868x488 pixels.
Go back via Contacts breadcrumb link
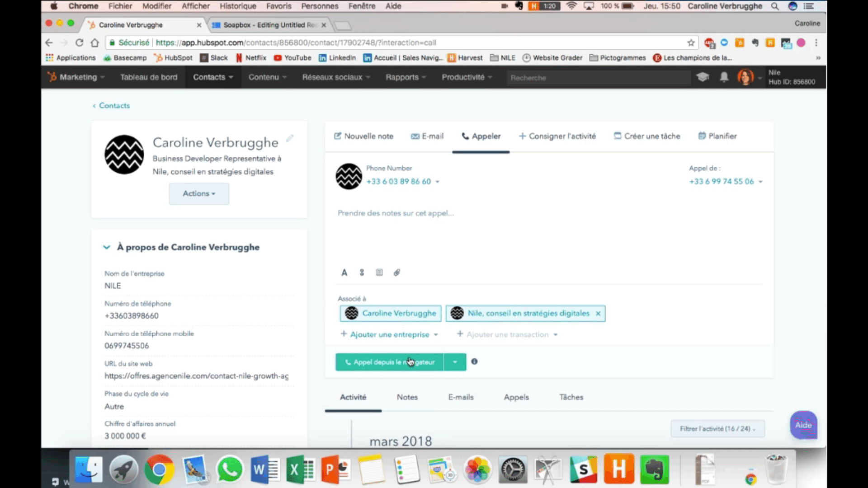[x=114, y=105]
